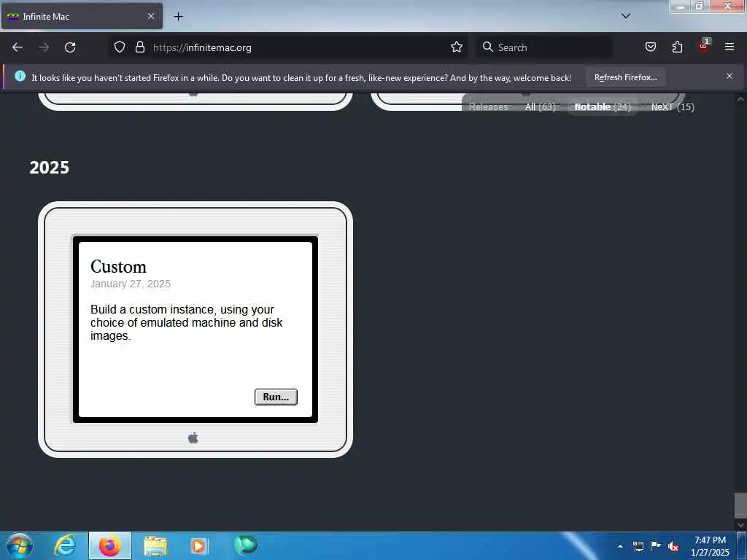Select the NeXT (15) filter
The image size is (747, 560).
click(x=673, y=106)
